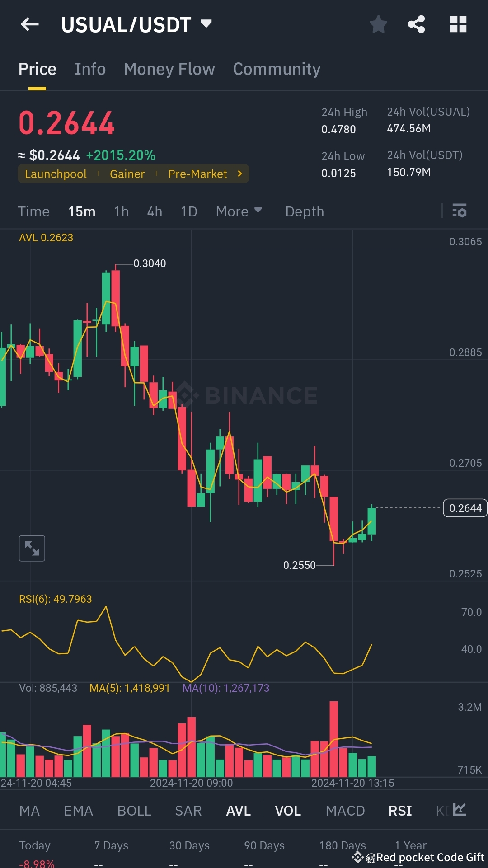488x868 pixels.
Task: Disable the AVL indicator
Action: 239,811
